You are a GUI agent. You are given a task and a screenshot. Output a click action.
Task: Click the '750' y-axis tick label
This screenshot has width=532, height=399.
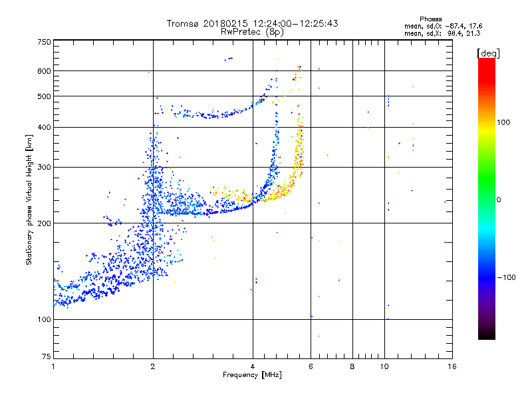click(45, 42)
